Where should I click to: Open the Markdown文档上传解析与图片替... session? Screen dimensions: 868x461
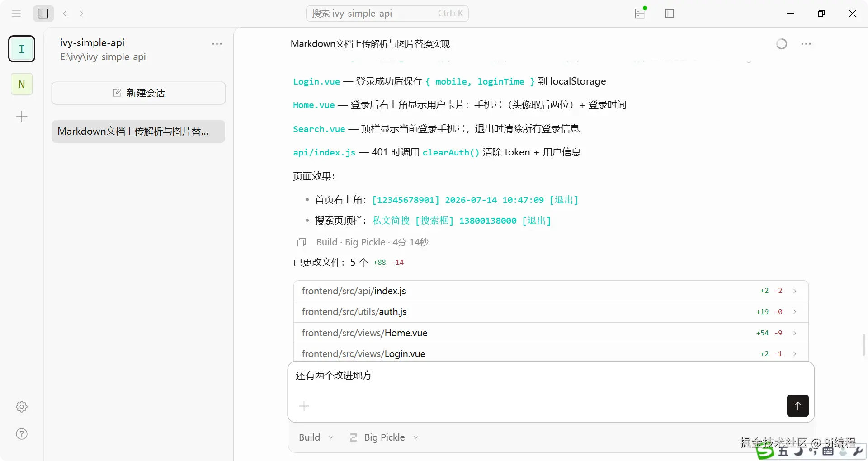tap(138, 132)
